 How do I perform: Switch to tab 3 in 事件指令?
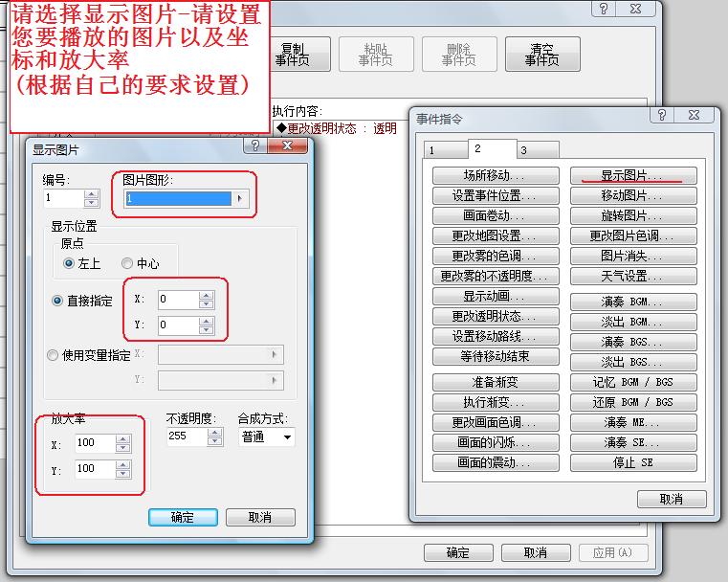tap(538, 150)
